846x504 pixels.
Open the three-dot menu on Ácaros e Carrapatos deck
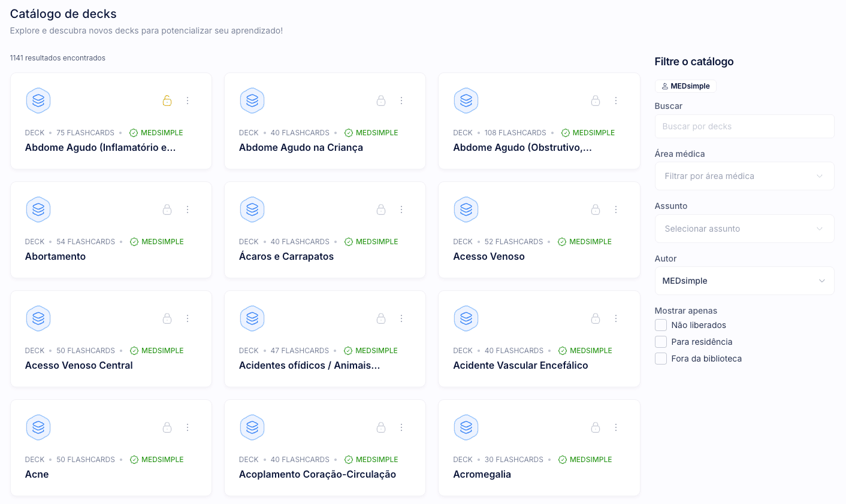(402, 210)
